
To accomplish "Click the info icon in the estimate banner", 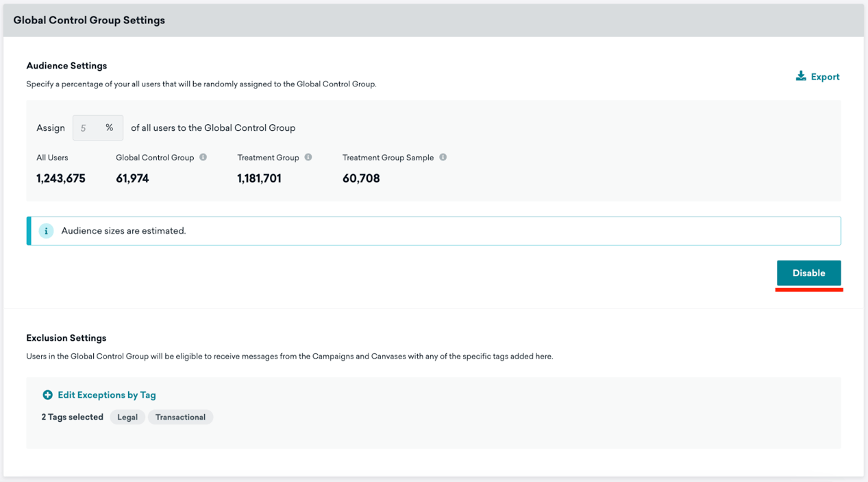I will (x=46, y=231).
